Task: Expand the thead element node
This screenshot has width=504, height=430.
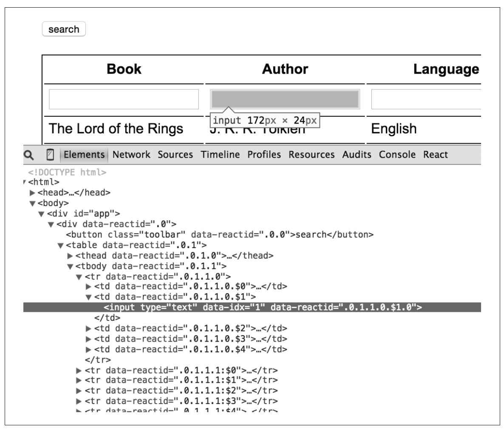Action: click(x=70, y=256)
